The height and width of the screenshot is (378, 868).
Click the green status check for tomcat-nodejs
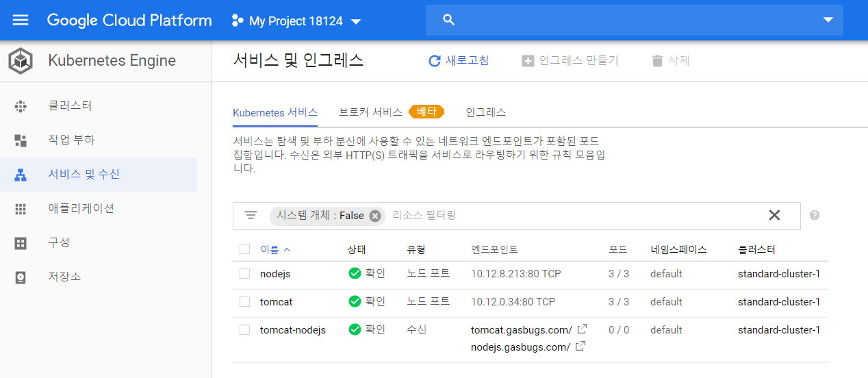point(355,329)
